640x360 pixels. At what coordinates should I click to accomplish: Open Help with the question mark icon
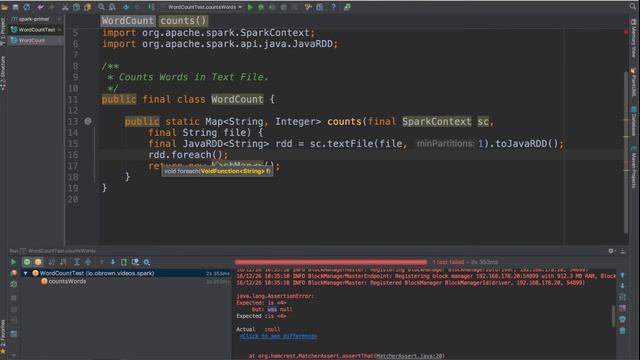333,7
